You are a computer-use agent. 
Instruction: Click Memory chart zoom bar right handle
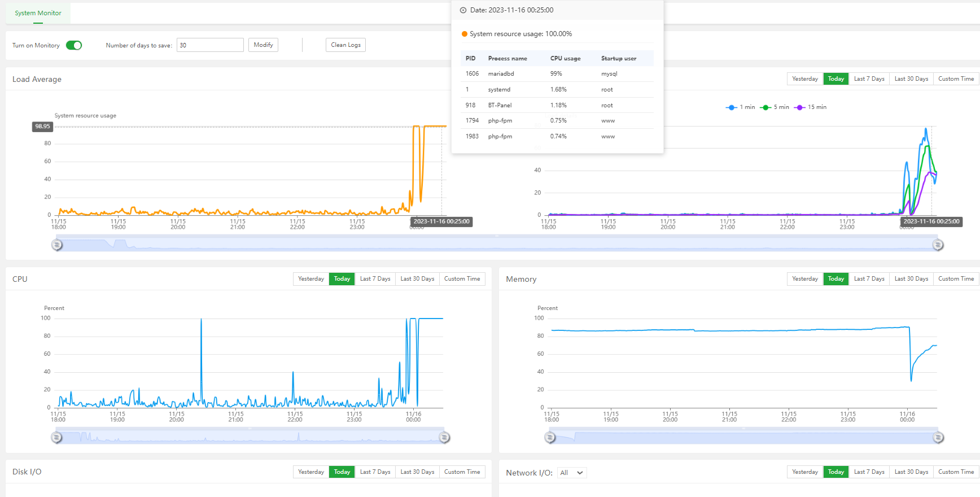pyautogui.click(x=938, y=438)
